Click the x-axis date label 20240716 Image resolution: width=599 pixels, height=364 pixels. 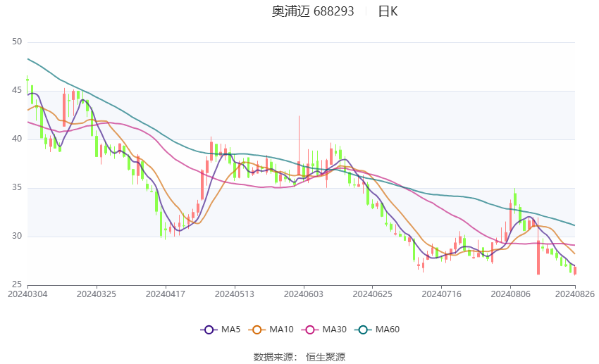[x=442, y=294]
